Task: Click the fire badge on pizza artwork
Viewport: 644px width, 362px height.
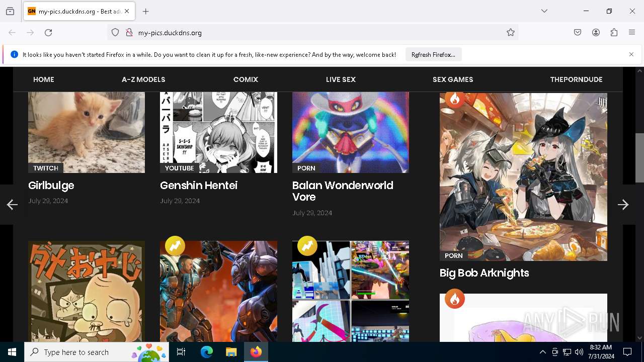Action: tap(455, 100)
